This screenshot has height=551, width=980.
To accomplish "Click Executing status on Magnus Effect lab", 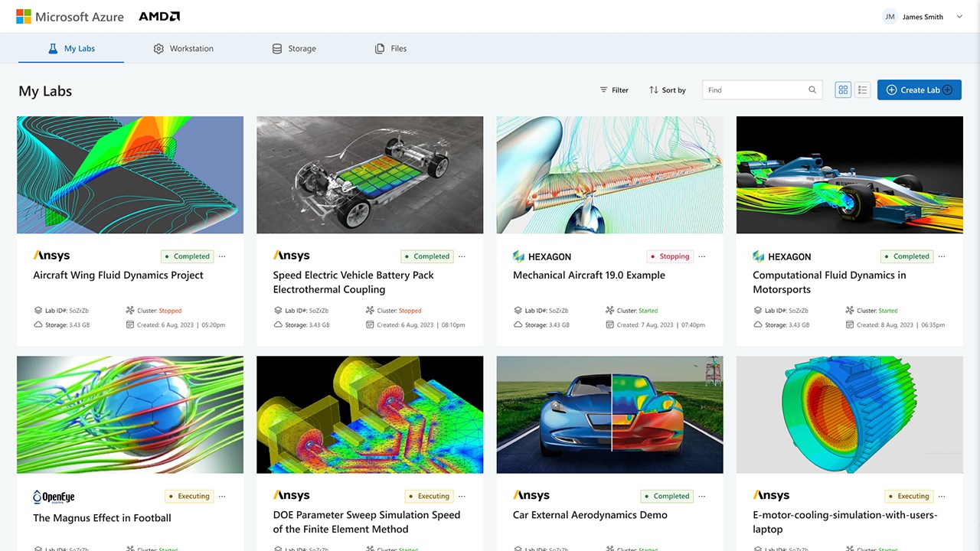I will 189,496.
